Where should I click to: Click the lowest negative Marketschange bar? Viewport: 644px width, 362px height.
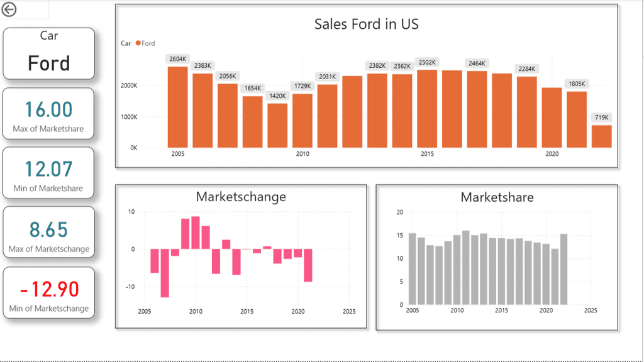click(x=165, y=273)
